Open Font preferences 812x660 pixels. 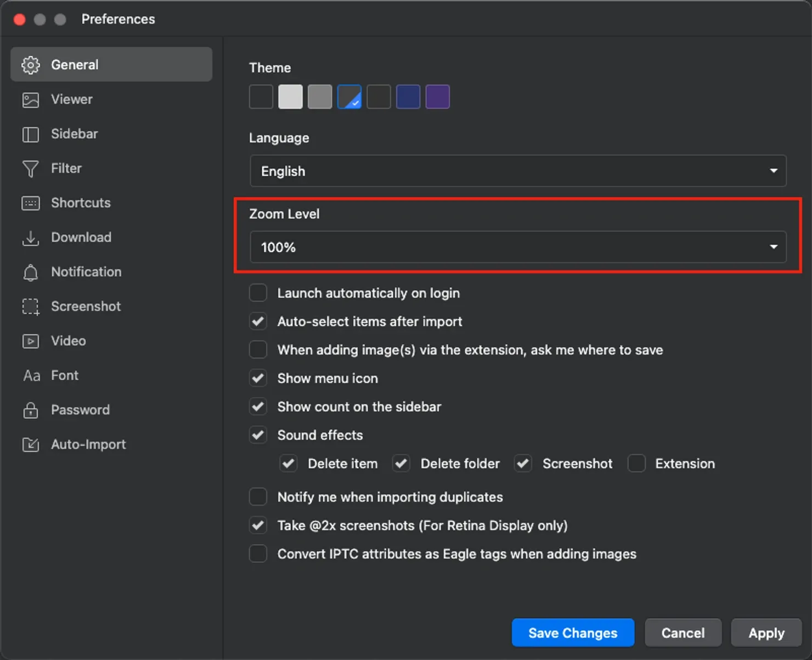pyautogui.click(x=111, y=376)
